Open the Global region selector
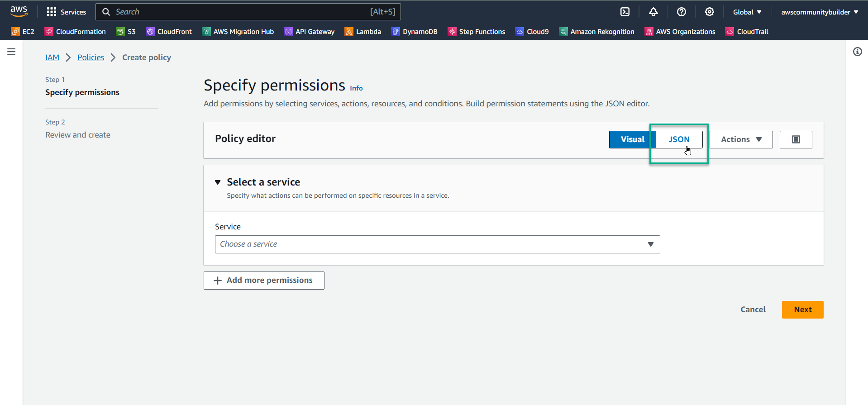 747,12
